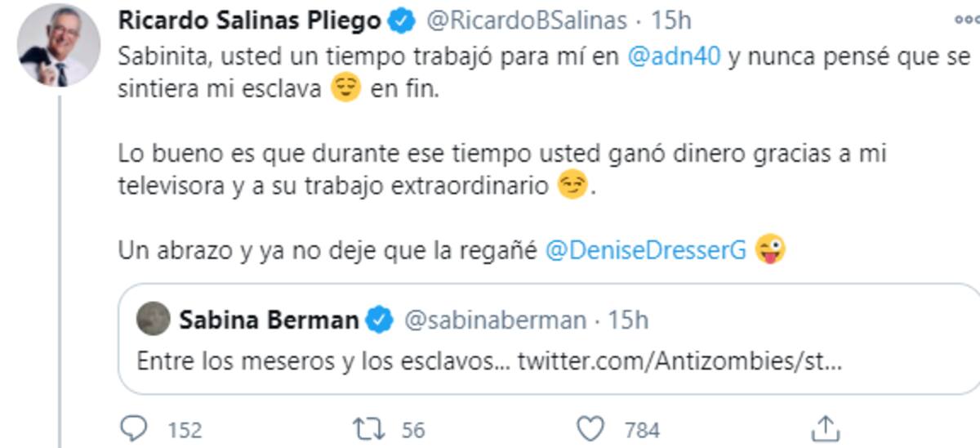
Task: Open Sabina Berman's small avatar
Action: pyautogui.click(x=153, y=319)
